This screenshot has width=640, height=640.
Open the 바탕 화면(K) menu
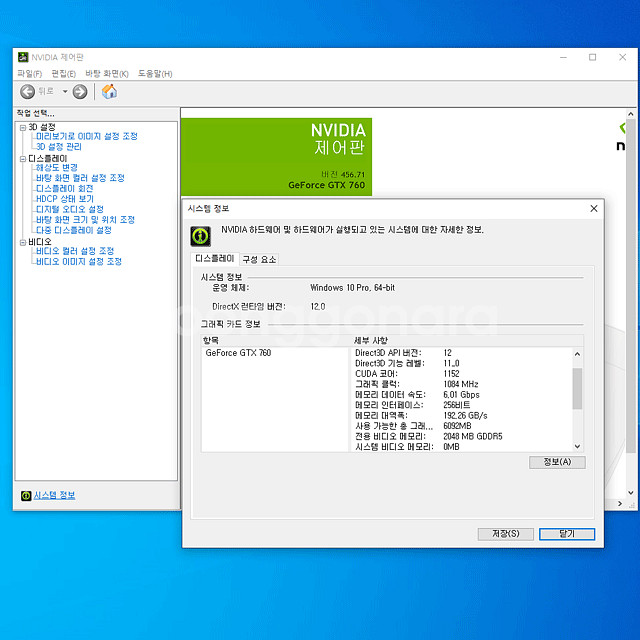[x=107, y=74]
